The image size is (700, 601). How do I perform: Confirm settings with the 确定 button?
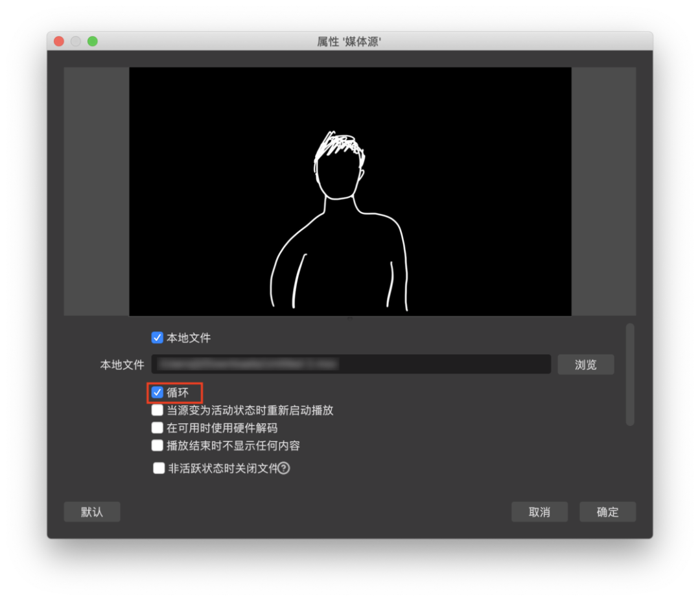pos(607,512)
